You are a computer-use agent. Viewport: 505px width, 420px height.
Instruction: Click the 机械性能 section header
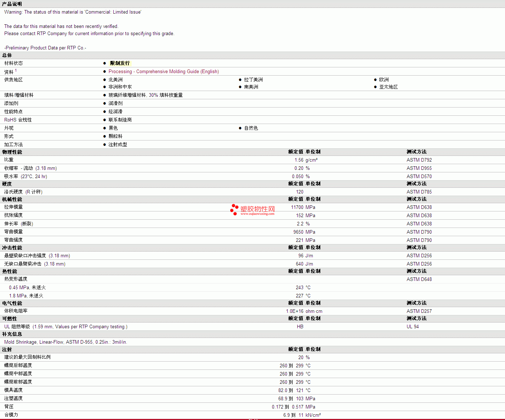12,199
